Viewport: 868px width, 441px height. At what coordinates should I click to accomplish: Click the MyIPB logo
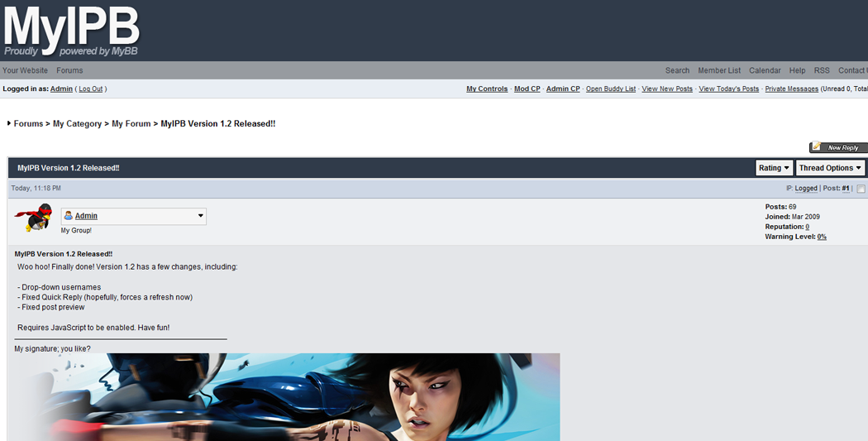pyautogui.click(x=71, y=29)
